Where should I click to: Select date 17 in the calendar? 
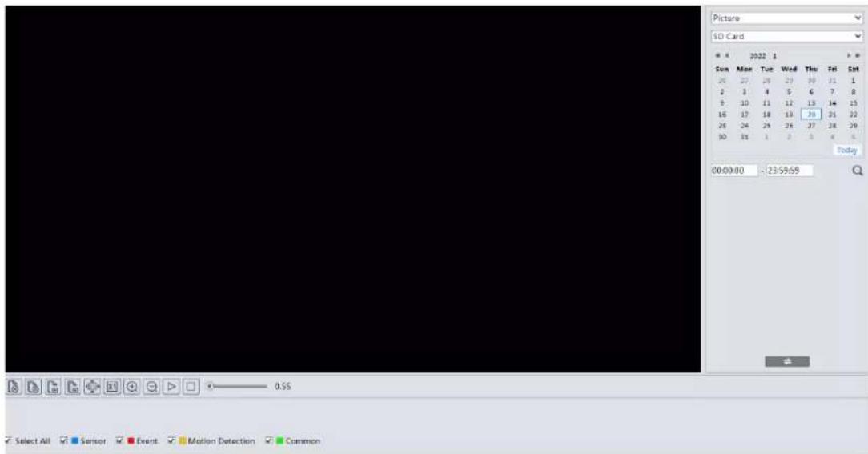745,115
